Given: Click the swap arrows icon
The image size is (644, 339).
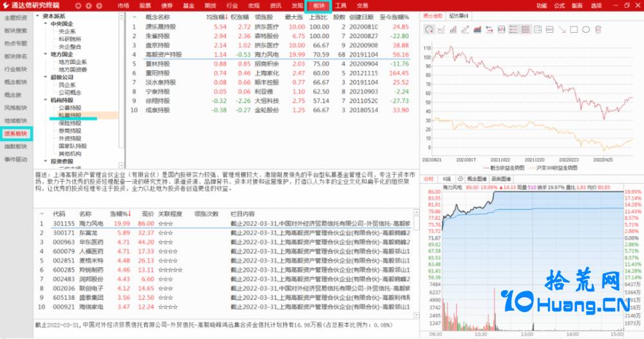Looking at the screenshot, I should (489, 30).
